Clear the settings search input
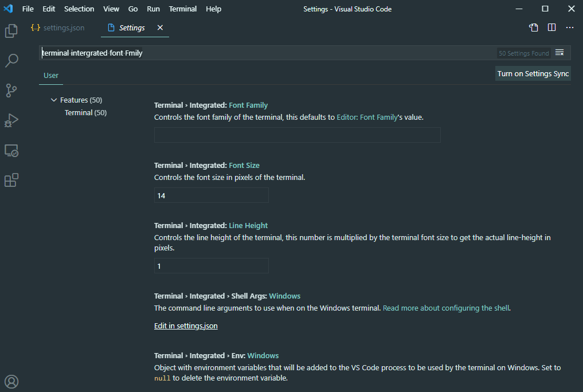The height and width of the screenshot is (392, 583). tap(559, 53)
